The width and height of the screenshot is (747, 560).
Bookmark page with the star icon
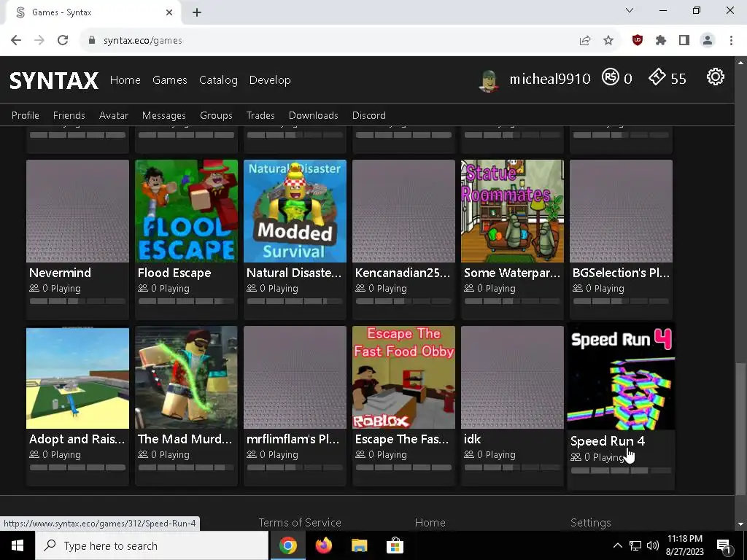(608, 41)
